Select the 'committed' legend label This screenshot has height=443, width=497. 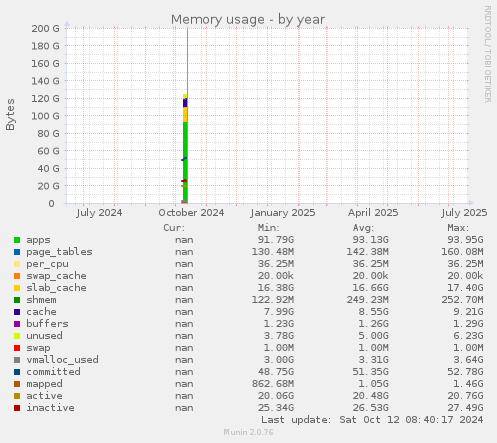[53, 372]
